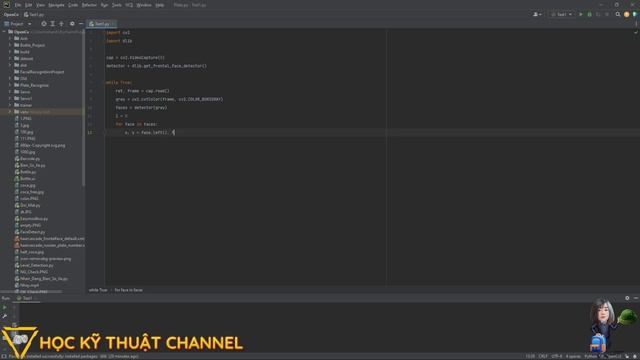This screenshot has height=360, width=640.
Task: Open the Navigate menu
Action: (x=56, y=5)
